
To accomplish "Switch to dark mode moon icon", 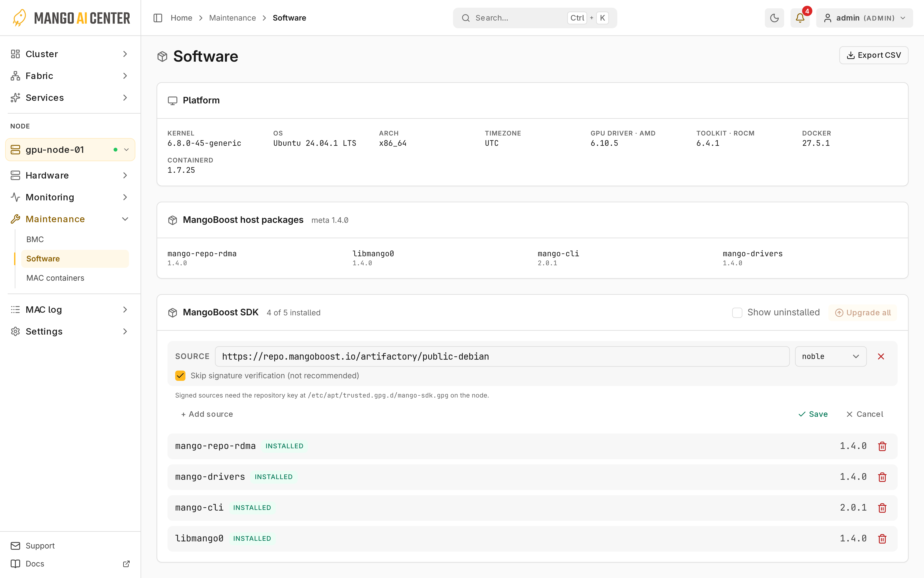I will [x=774, y=18].
